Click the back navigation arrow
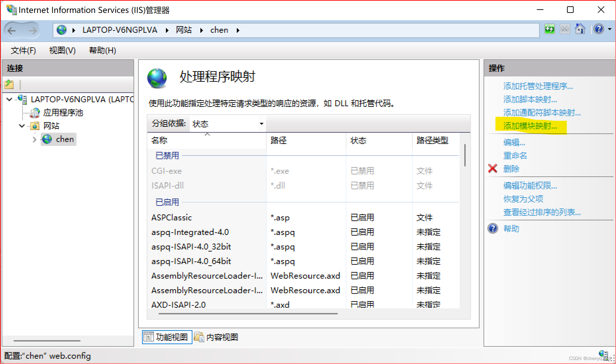Image resolution: width=616 pixels, height=364 pixels. [x=12, y=30]
